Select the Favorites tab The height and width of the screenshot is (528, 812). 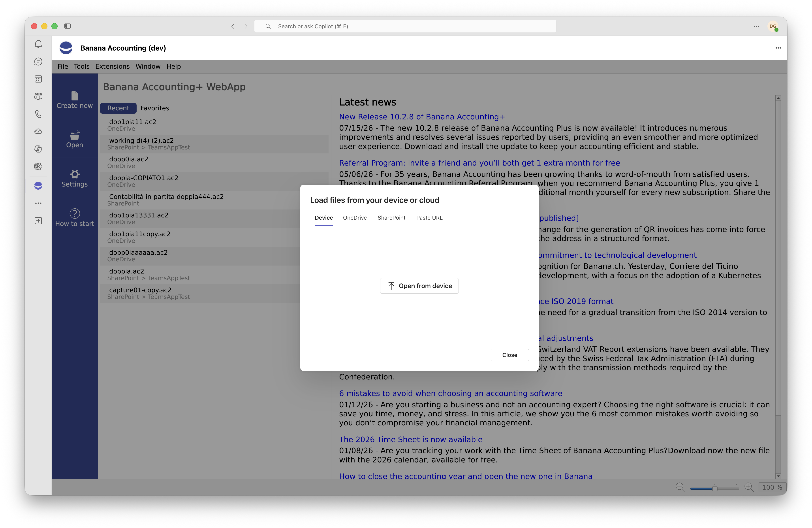[154, 108]
